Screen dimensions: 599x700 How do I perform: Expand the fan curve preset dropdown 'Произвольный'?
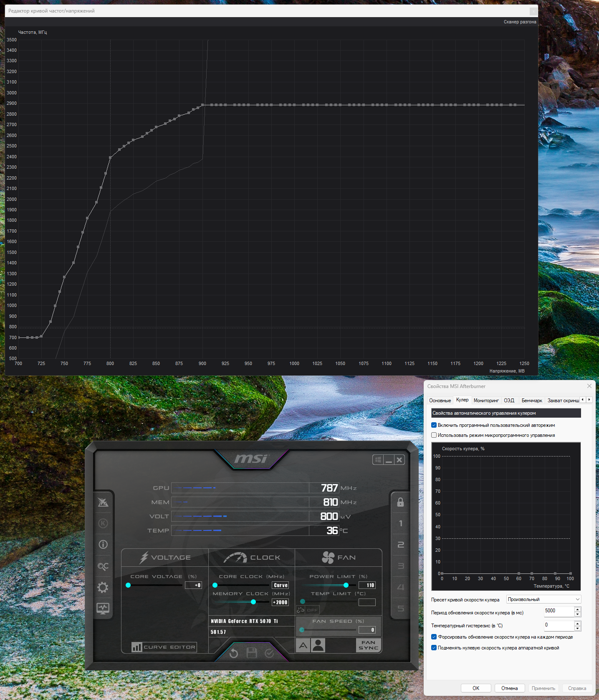[543, 599]
